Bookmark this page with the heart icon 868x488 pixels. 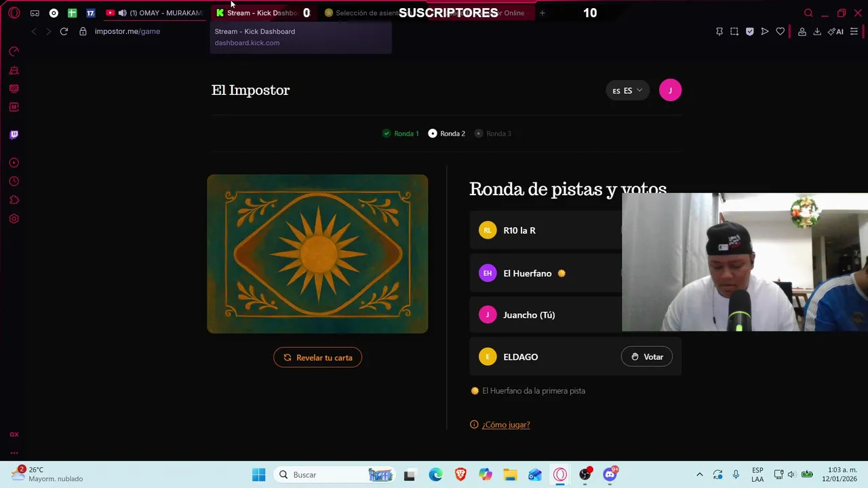point(781,31)
